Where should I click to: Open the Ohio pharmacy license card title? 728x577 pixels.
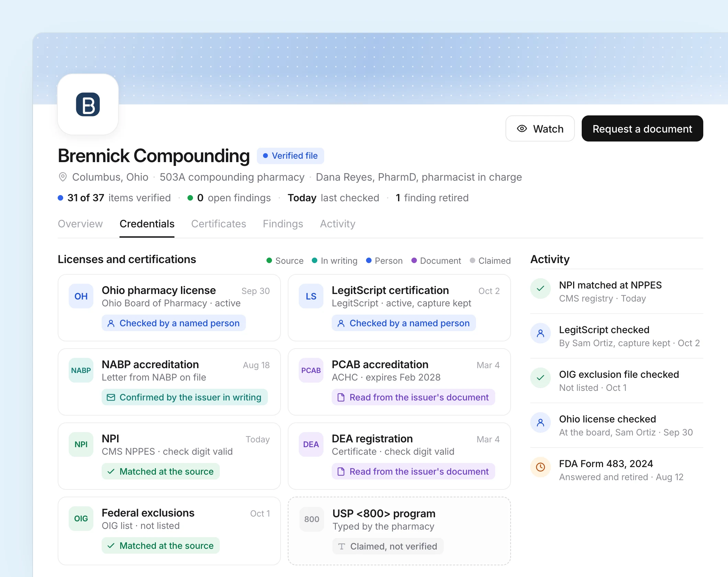(x=159, y=291)
